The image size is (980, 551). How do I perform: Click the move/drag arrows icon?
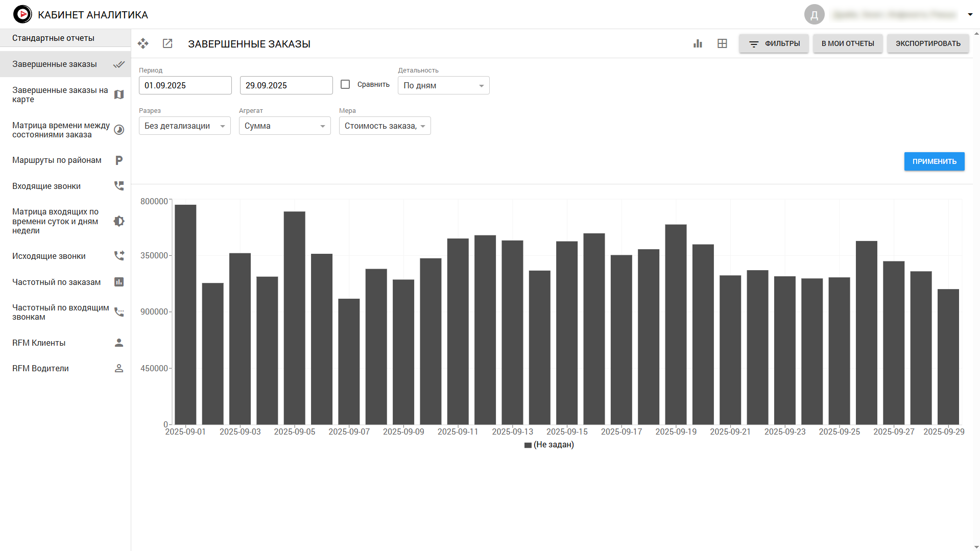point(143,43)
